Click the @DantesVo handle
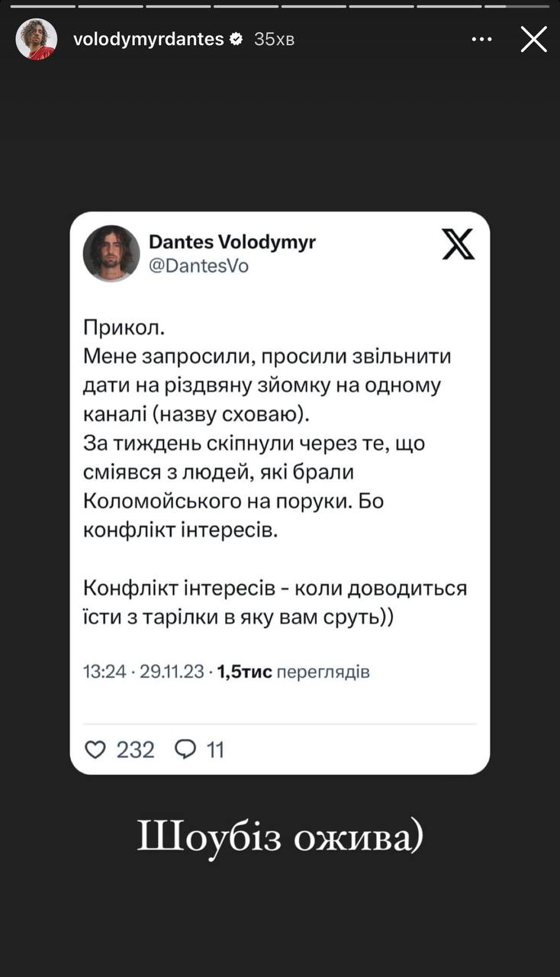 pos(198,266)
